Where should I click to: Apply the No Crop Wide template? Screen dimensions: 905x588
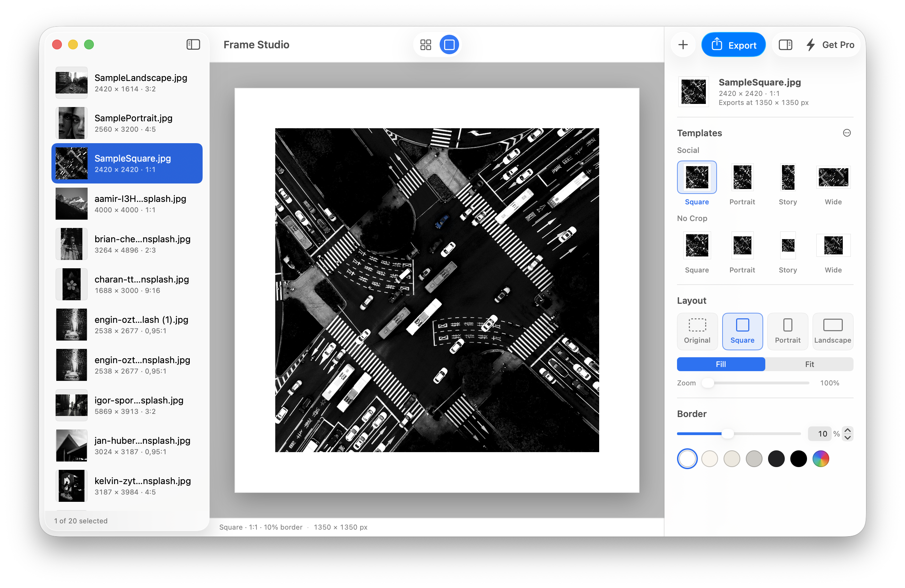pos(833,252)
